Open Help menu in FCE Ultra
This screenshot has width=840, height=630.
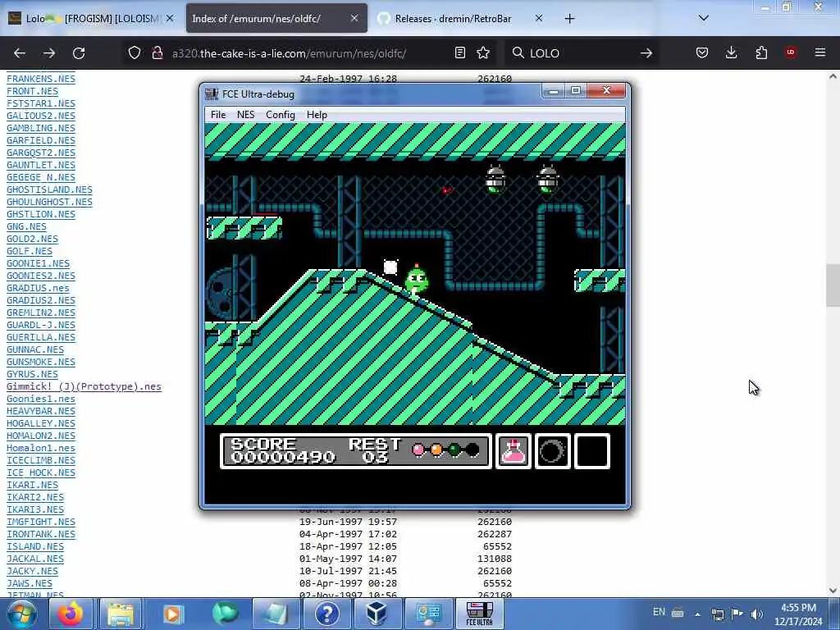[317, 115]
